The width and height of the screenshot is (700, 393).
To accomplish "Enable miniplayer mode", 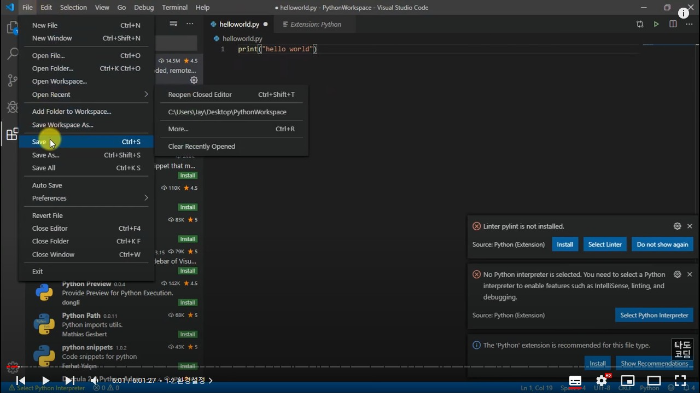I will point(628,380).
